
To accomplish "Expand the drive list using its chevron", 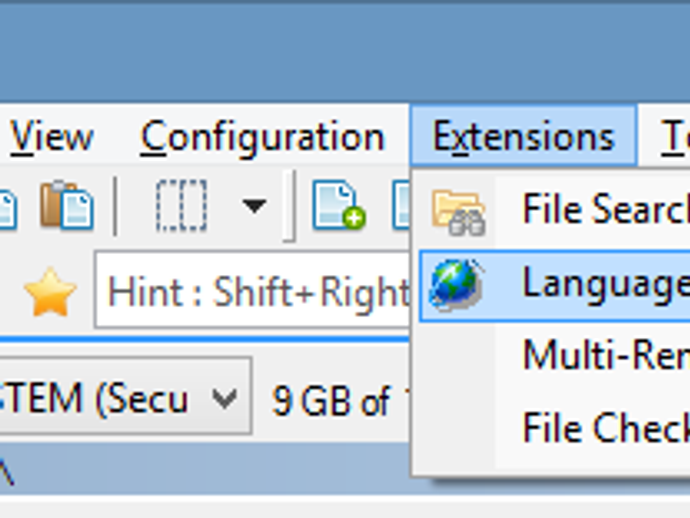I will [224, 399].
